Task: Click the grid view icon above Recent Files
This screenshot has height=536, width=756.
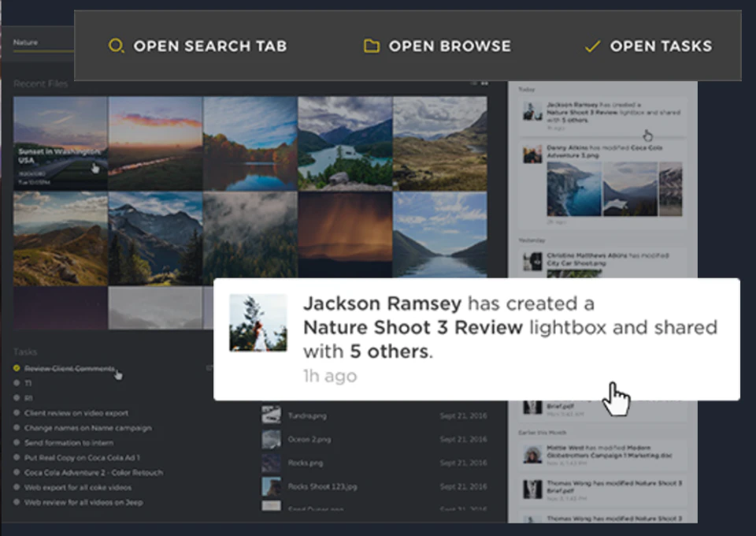Action: (484, 84)
